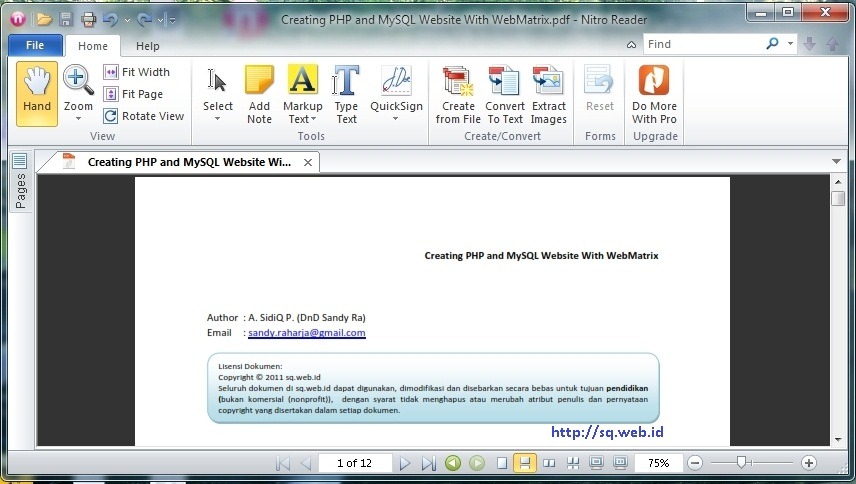Switch to Facing Continuous layout

point(573,463)
